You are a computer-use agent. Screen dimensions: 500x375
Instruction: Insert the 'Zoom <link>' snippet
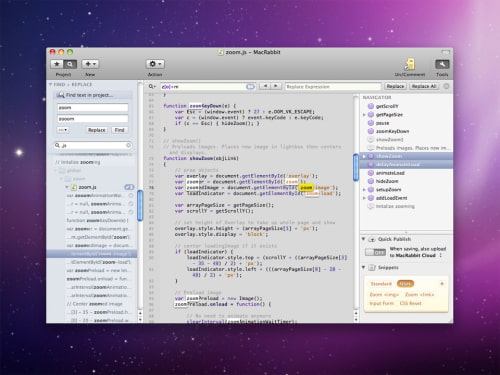tap(420, 295)
